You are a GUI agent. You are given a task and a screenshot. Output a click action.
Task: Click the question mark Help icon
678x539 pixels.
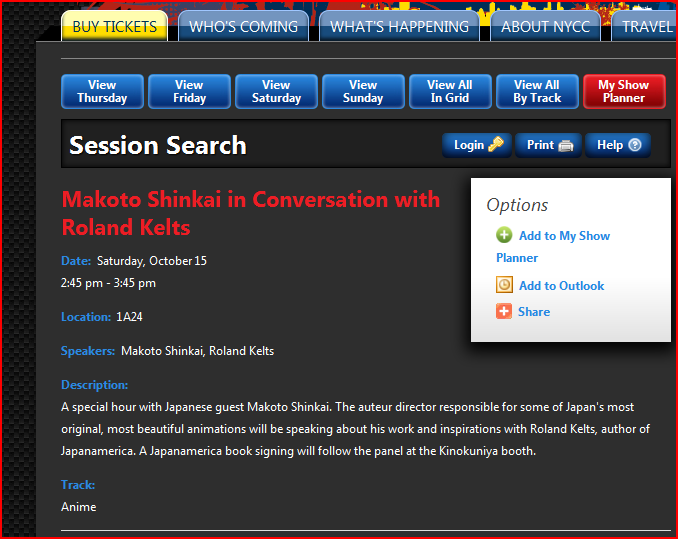point(635,145)
